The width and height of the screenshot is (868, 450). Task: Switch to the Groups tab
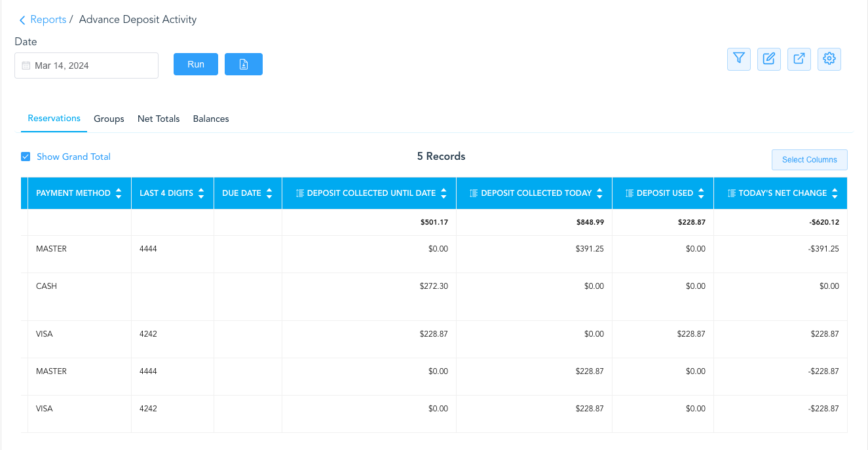coord(109,119)
